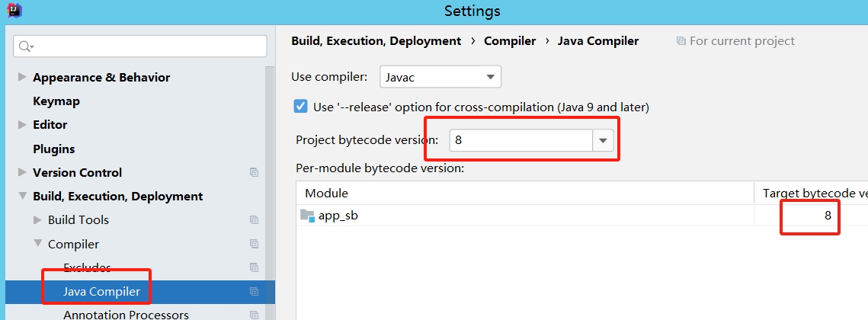Viewport: 868px width, 320px height.
Task: Click the Compiler breadcrumb link
Action: coord(510,41)
